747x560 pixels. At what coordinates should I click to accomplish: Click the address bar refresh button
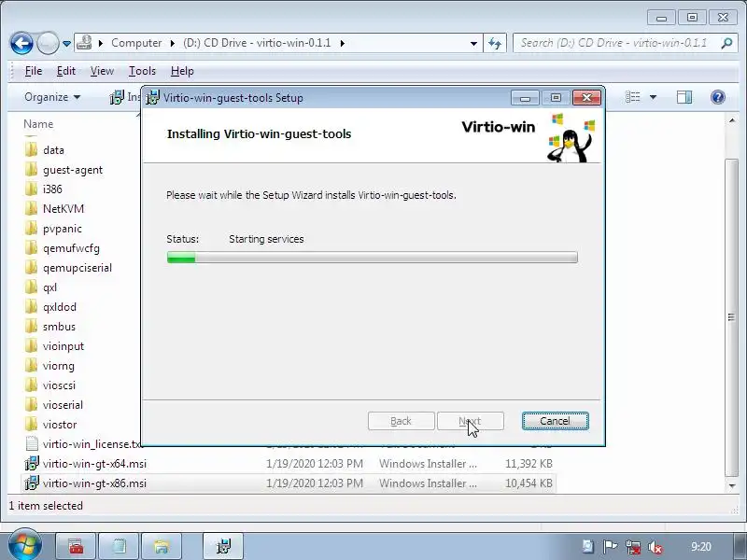495,43
